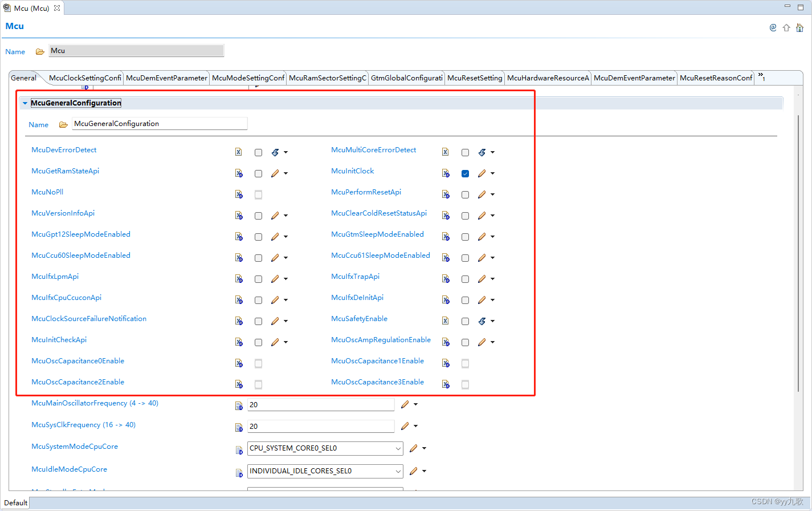This screenshot has height=511, width=812.
Task: Click the pencil icon for McuMainOscillatorFrequency
Action: (x=405, y=404)
